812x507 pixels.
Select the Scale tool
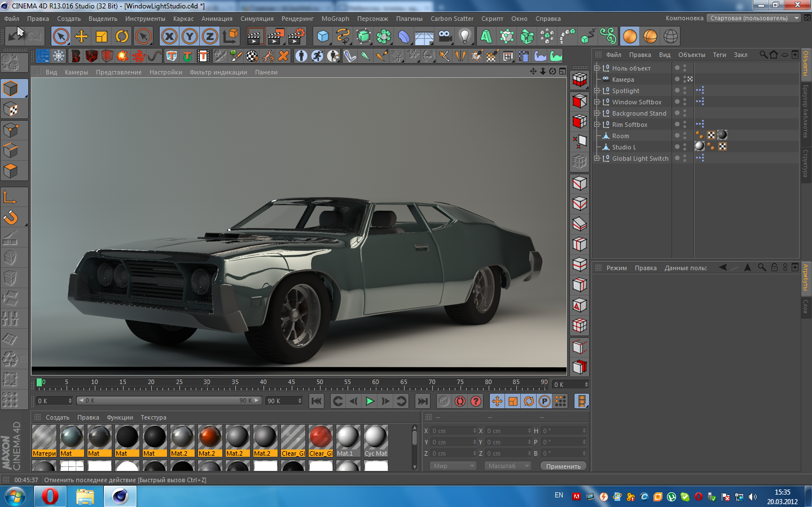(102, 37)
